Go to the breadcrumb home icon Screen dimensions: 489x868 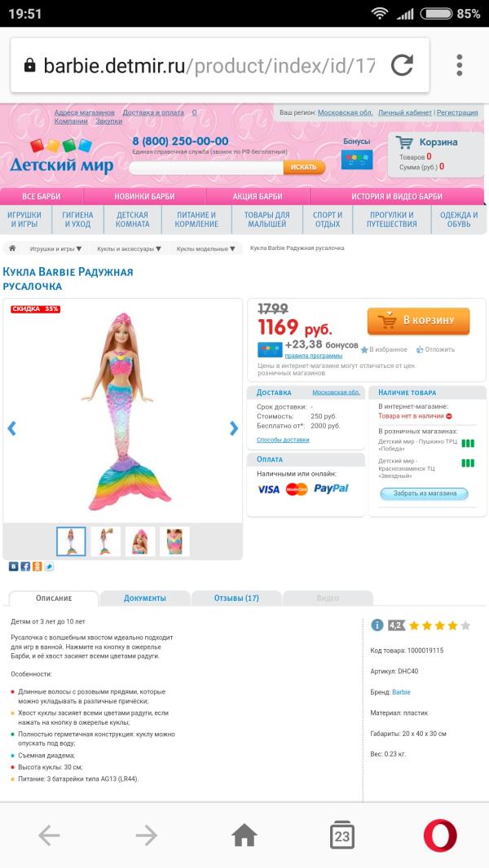pyautogui.click(x=12, y=248)
